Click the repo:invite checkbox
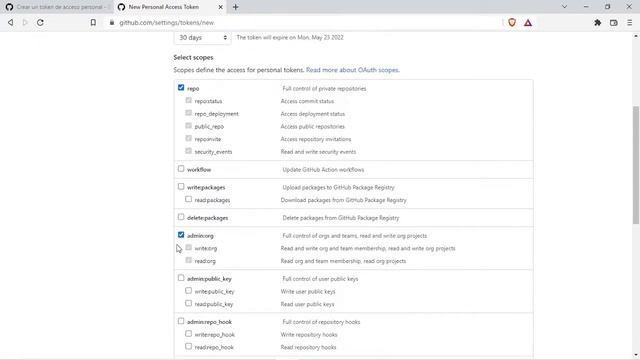The width and height of the screenshot is (640, 360). [x=188, y=138]
